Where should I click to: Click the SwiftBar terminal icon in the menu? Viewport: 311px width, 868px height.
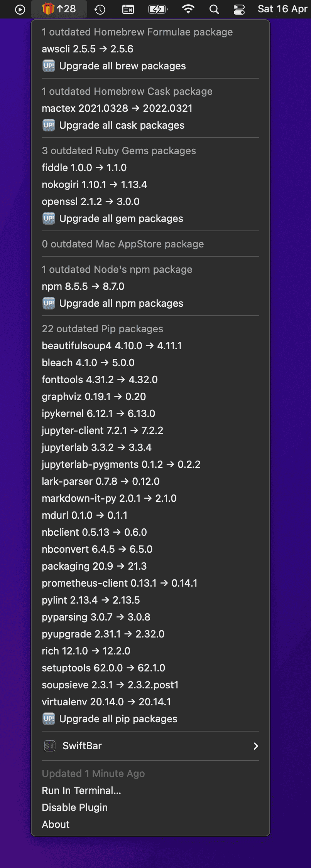[49, 746]
